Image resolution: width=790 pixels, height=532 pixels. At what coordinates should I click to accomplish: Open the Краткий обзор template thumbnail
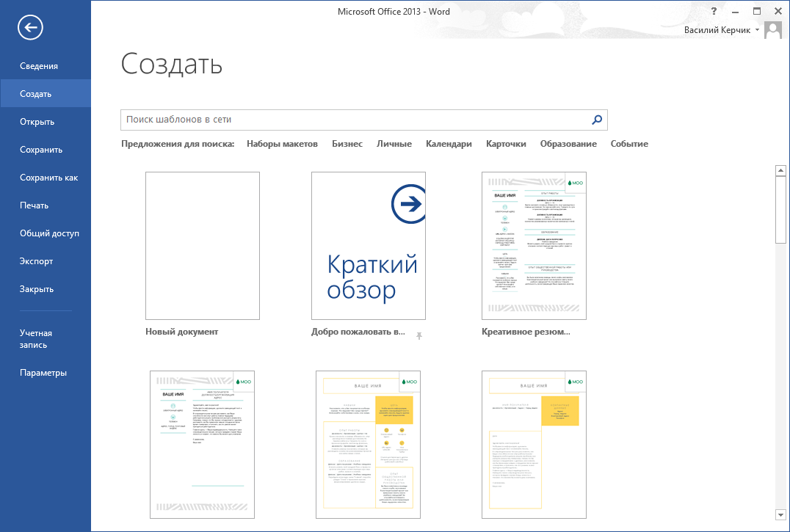(x=369, y=246)
